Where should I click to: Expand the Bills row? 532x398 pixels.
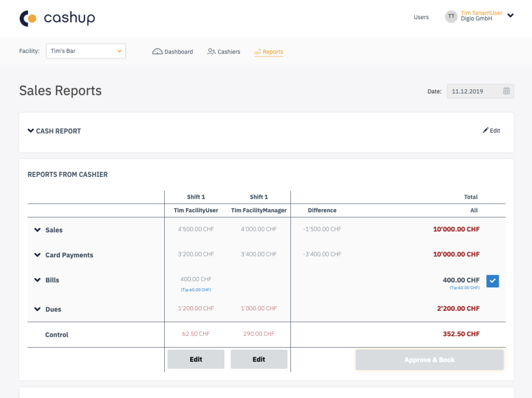tap(37, 280)
